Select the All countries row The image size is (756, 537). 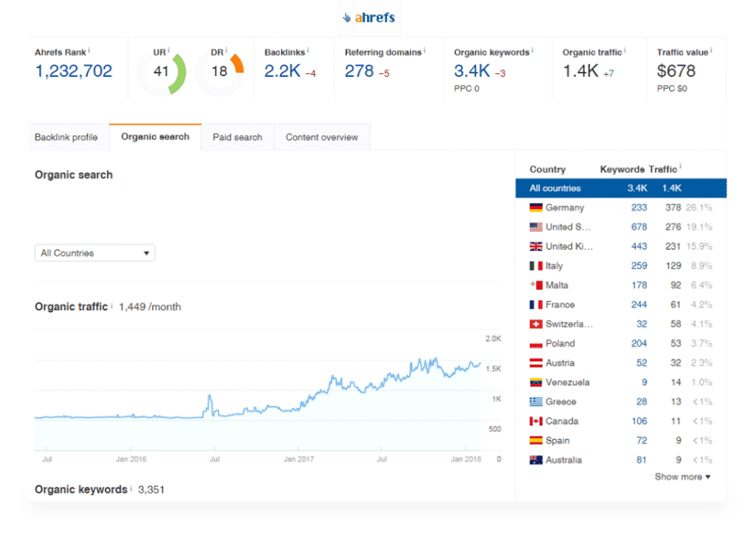click(x=621, y=188)
